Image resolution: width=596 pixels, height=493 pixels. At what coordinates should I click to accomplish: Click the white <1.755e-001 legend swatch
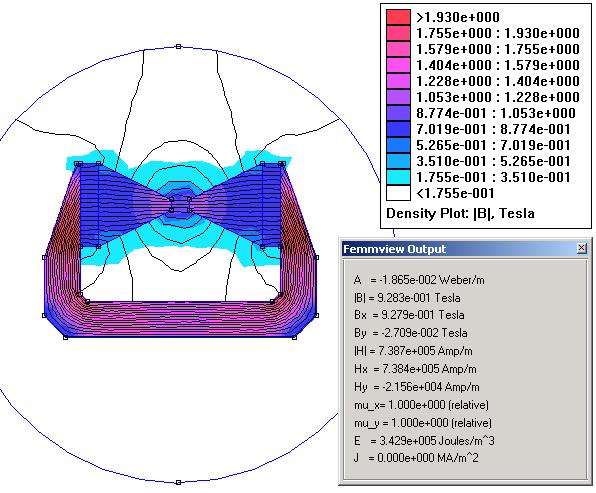(x=398, y=193)
